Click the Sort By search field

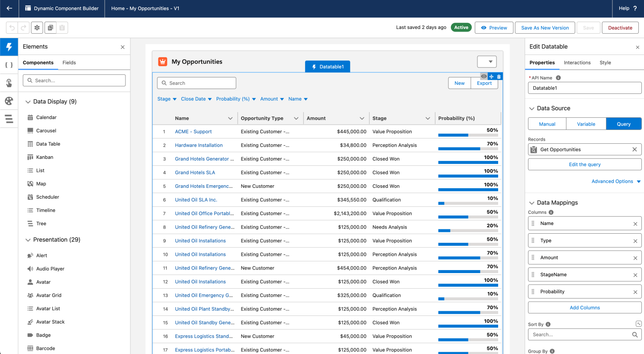[580, 335]
